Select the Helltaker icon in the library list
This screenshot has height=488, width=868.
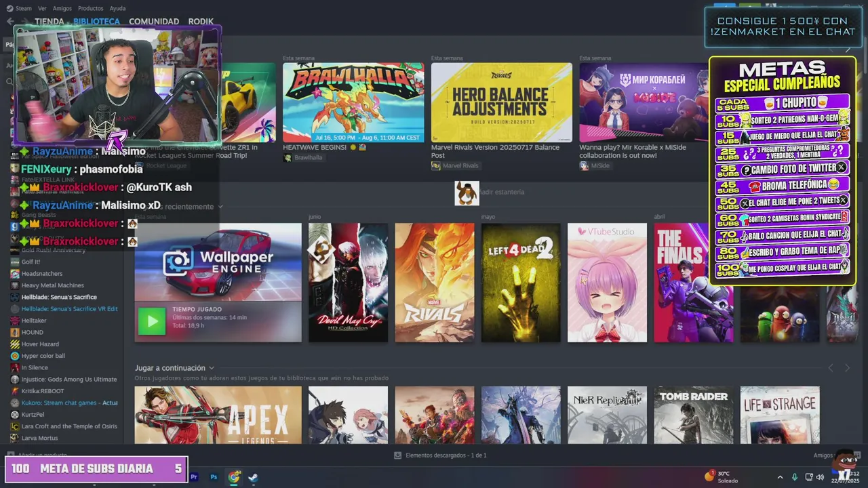pos(15,321)
